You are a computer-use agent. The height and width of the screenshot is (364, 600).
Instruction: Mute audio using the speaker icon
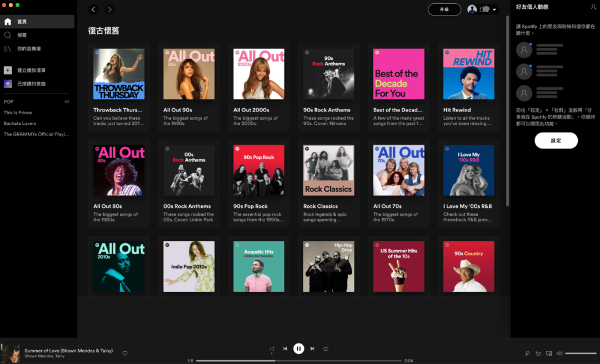pos(559,353)
